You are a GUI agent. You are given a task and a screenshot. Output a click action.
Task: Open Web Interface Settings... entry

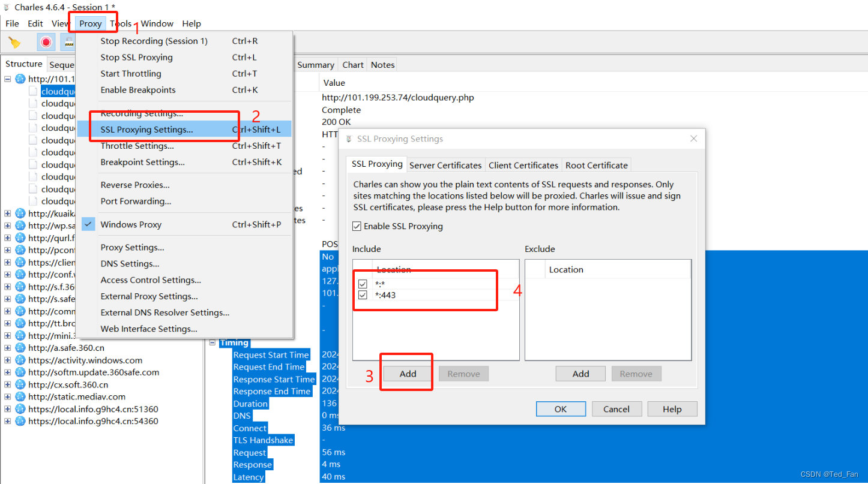click(185, 329)
